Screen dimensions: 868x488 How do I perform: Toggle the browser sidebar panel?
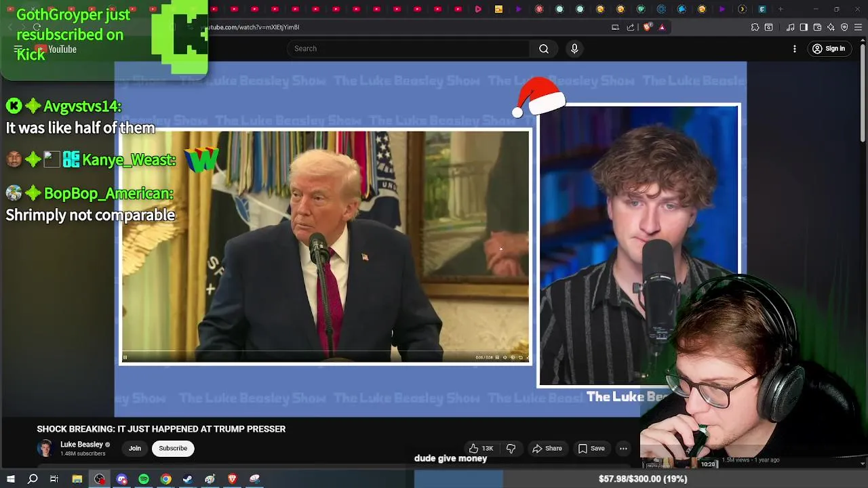(804, 27)
